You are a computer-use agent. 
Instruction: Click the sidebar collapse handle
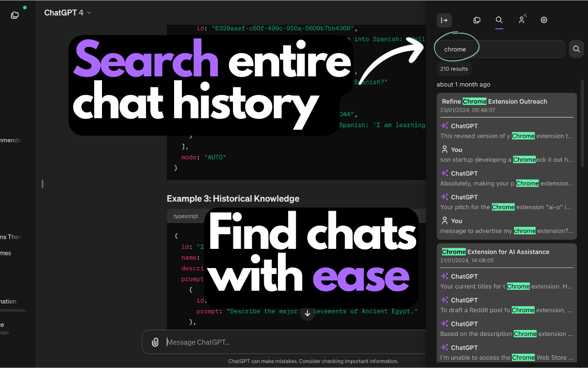point(42,184)
